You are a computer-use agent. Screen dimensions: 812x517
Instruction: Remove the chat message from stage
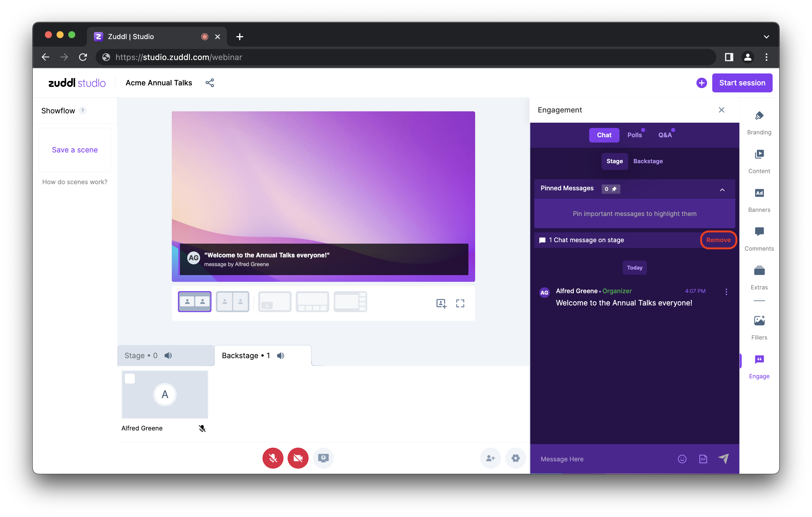click(x=718, y=240)
